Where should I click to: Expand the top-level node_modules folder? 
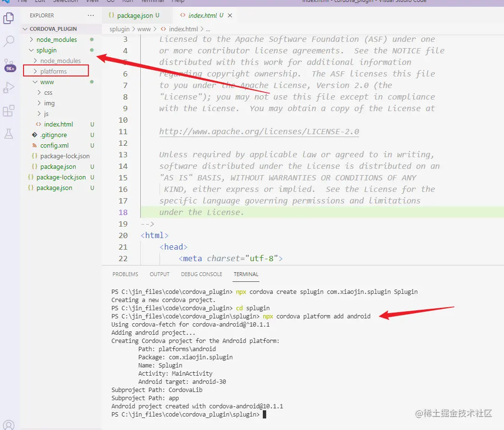(x=57, y=39)
